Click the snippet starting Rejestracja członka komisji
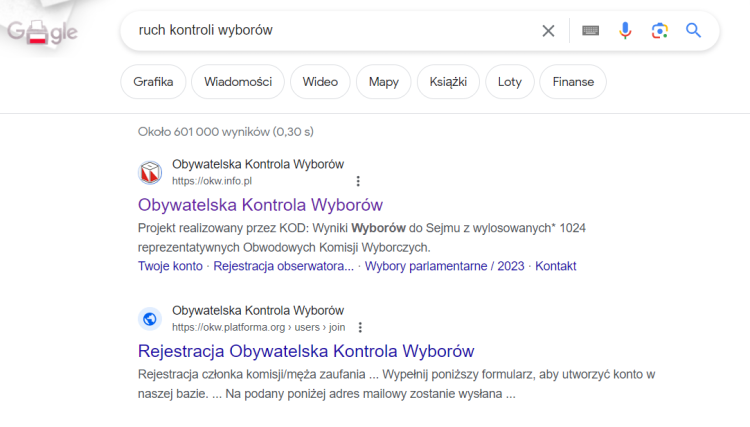The width and height of the screenshot is (750, 427). (397, 384)
